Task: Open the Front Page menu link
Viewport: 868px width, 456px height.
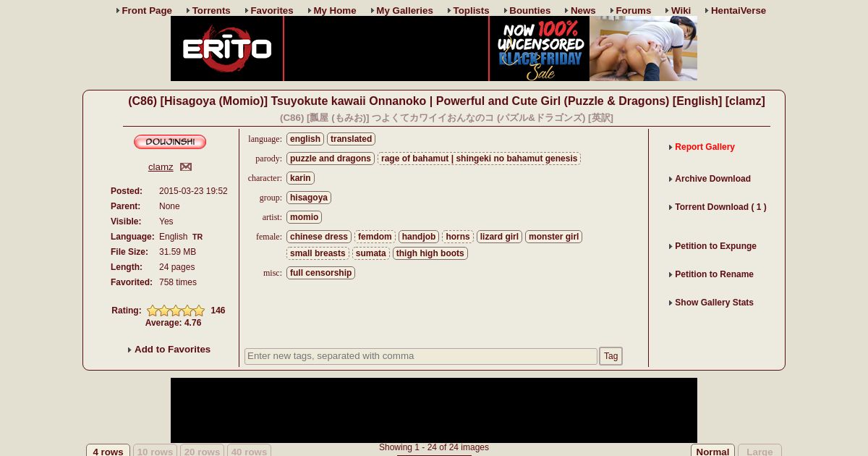Action: click(x=147, y=10)
